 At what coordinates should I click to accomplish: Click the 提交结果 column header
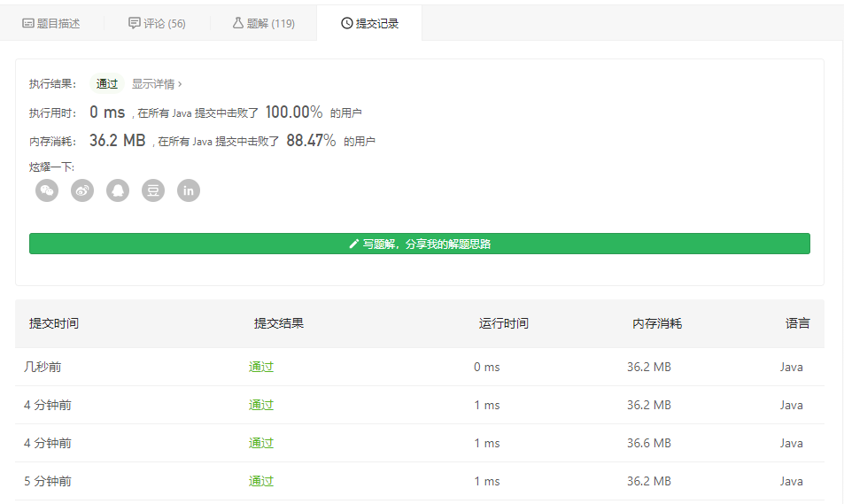[279, 323]
